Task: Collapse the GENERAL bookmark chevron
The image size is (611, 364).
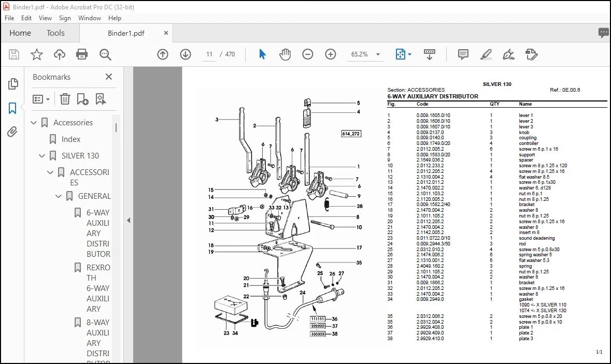Action: pos(58,196)
